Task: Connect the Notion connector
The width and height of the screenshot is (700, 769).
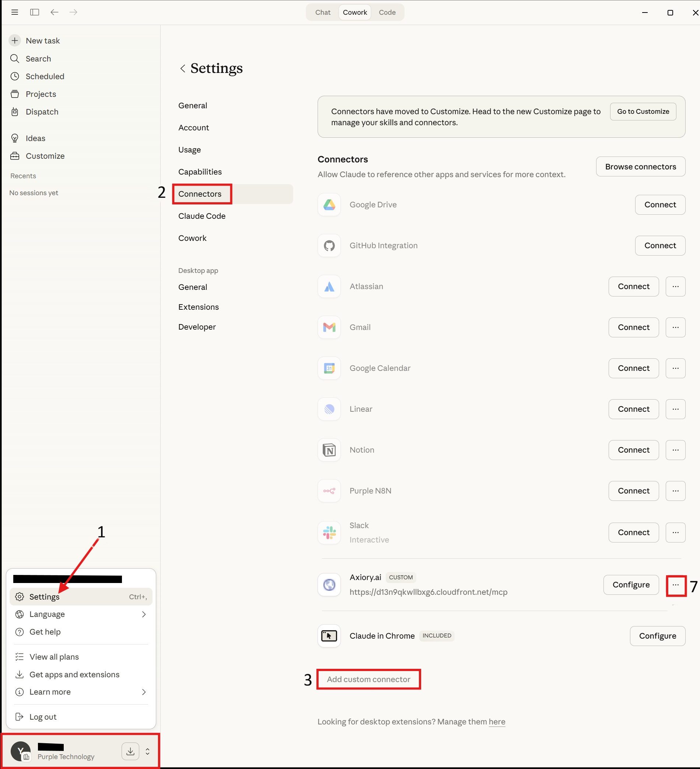Action: tap(634, 450)
